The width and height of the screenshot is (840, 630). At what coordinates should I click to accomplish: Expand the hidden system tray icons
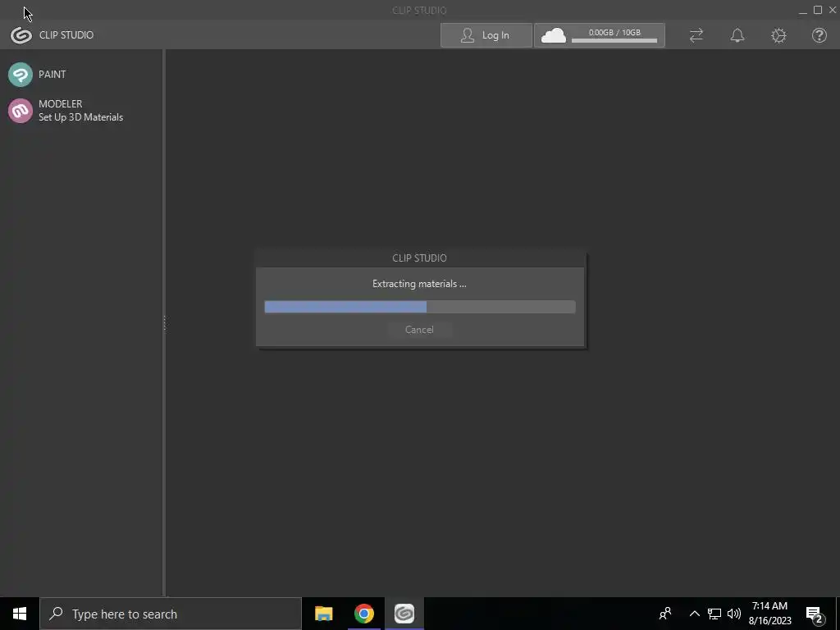coord(694,614)
